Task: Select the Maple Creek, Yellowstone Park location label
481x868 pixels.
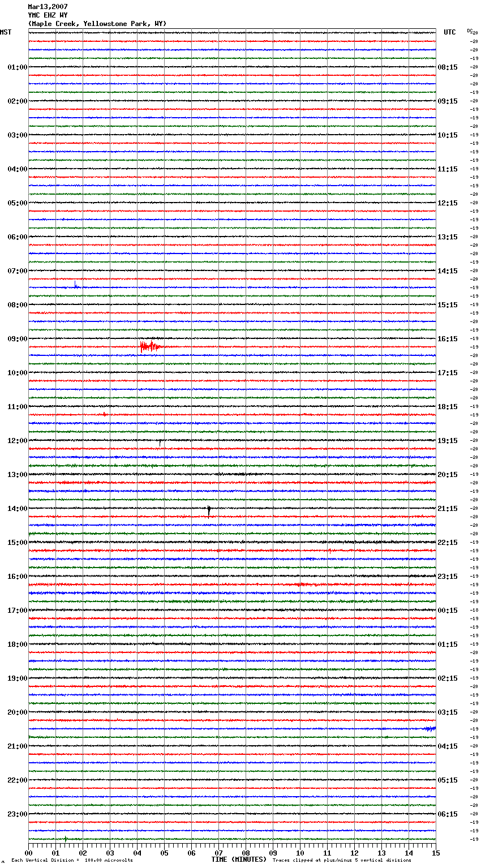Action: point(97,24)
